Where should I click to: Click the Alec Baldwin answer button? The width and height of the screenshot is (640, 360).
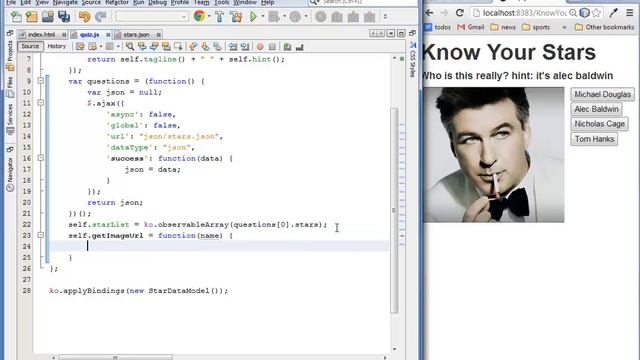click(x=596, y=109)
